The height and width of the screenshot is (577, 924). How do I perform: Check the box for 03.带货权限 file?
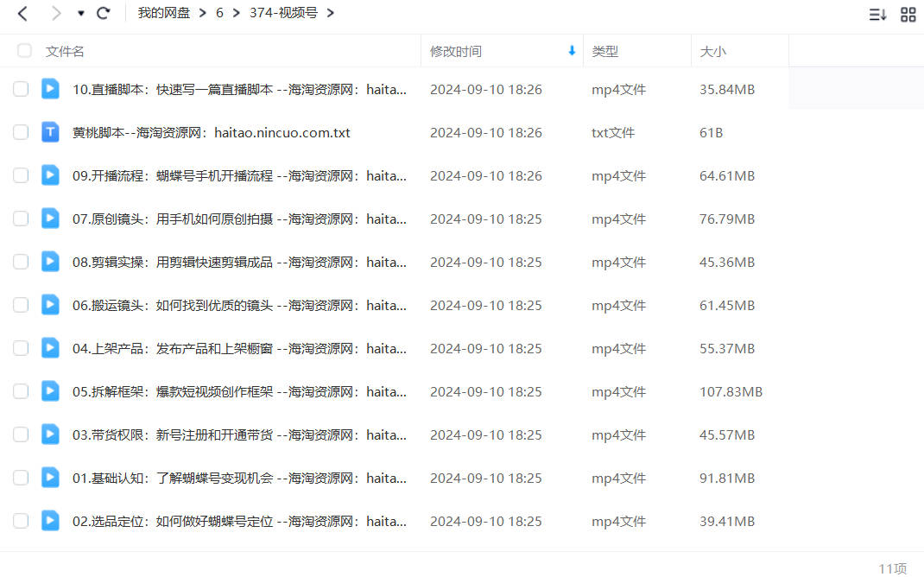pos(21,434)
